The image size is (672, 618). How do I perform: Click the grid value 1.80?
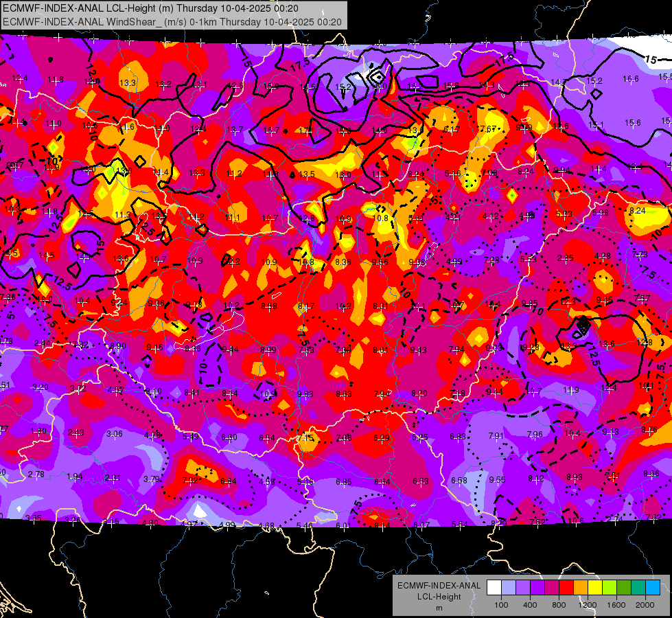click(x=38, y=431)
